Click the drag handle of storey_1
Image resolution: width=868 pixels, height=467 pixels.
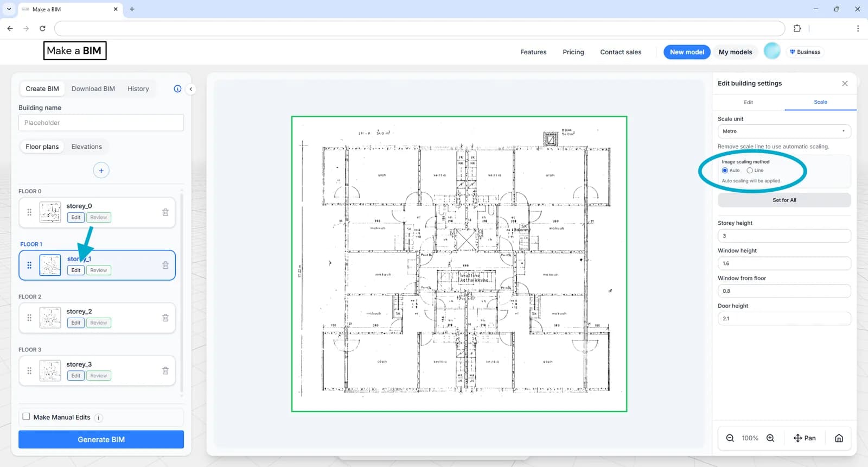pyautogui.click(x=29, y=265)
